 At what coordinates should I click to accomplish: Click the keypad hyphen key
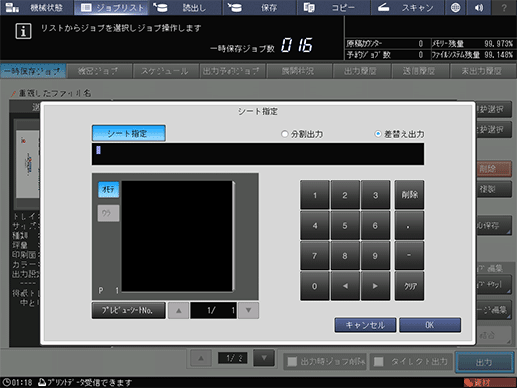pyautogui.click(x=409, y=256)
